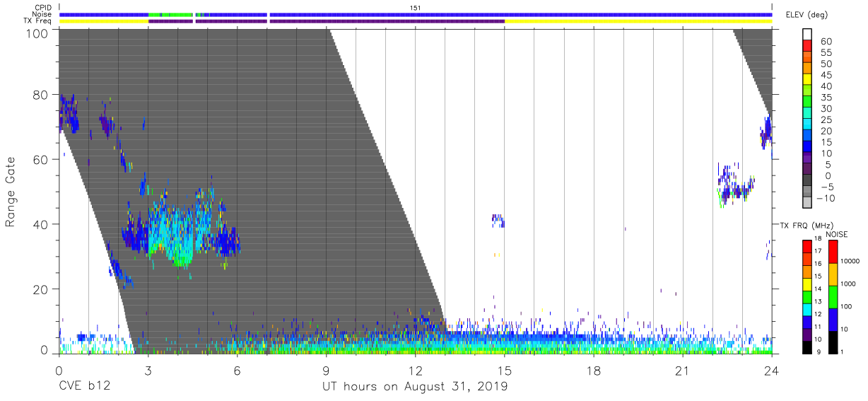Click the '100' tick label on the Range Gate axis

coord(37,33)
